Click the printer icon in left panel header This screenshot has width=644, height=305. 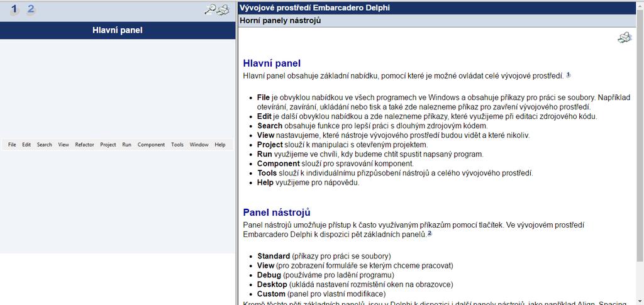point(223,9)
